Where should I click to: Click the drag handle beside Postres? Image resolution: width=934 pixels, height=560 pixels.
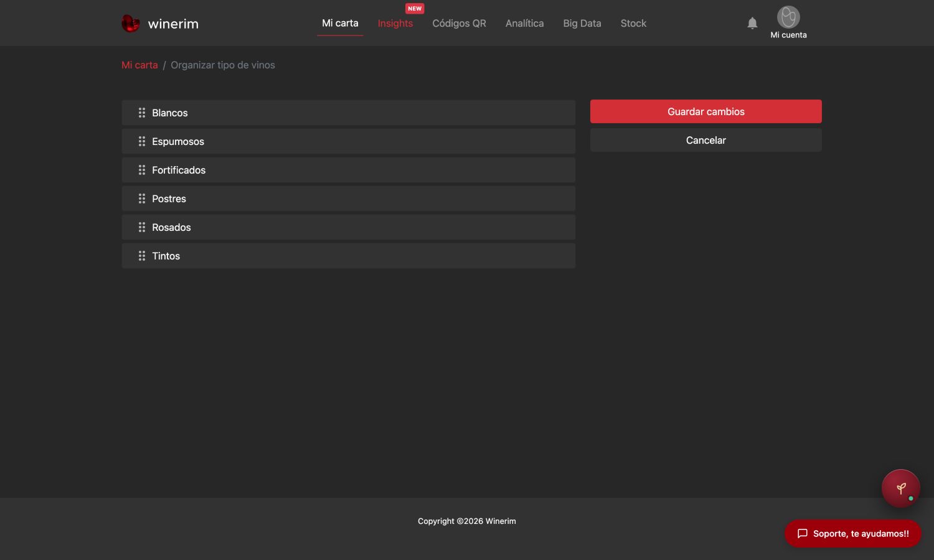coord(142,198)
